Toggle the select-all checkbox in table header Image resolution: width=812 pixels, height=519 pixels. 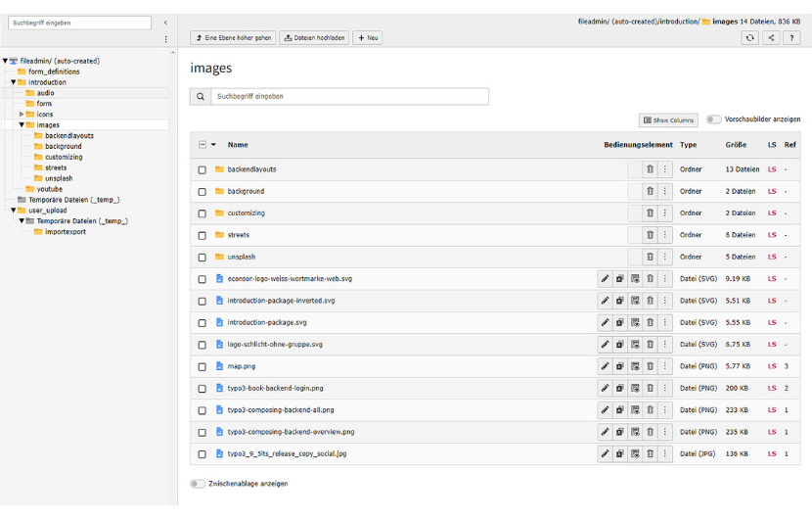click(x=203, y=145)
